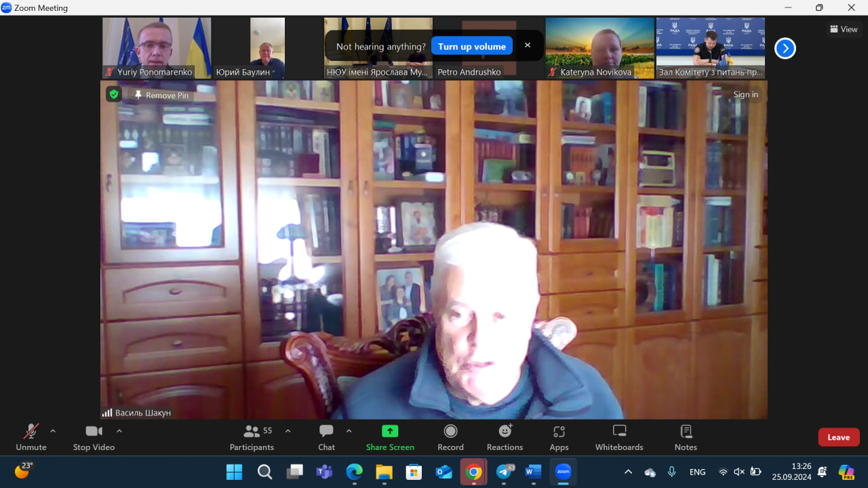Start recording with the Record button
Viewport: 868px width, 488px height.
point(450,437)
